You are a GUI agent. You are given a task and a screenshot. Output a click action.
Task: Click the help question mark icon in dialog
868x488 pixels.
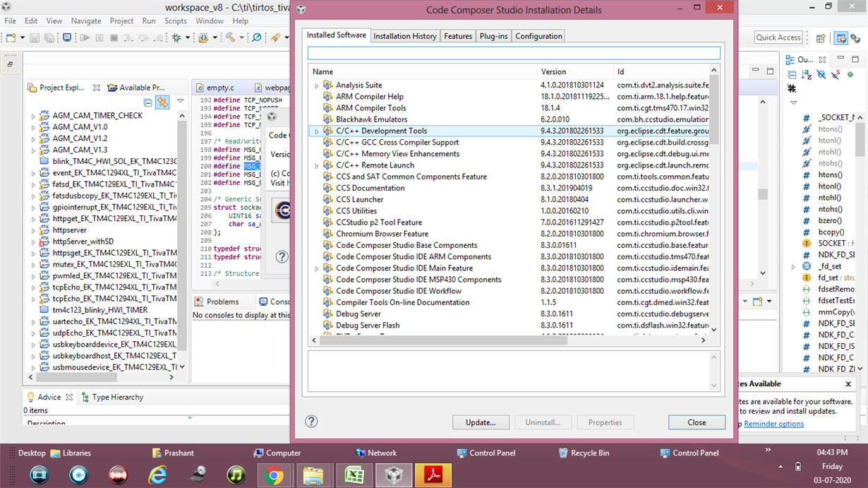click(311, 422)
